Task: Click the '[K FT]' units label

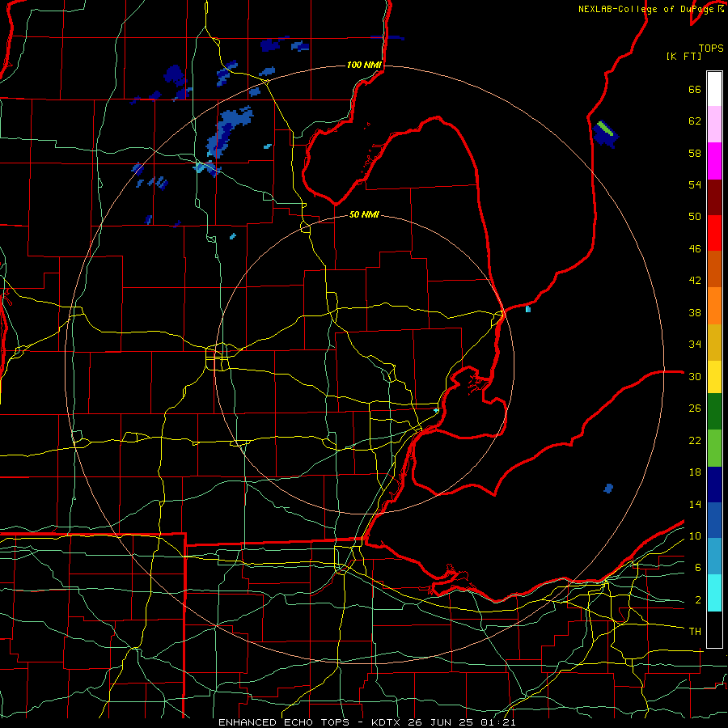Action: click(x=684, y=57)
